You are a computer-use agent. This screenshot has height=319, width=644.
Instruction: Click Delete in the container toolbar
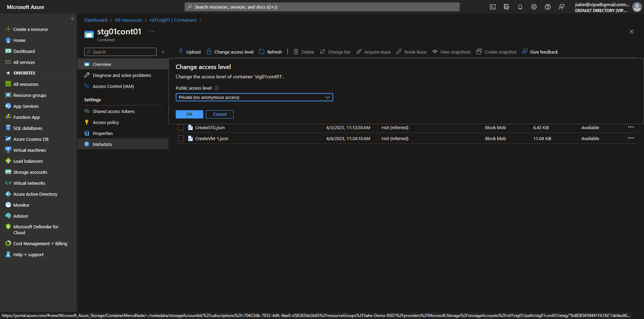[304, 52]
